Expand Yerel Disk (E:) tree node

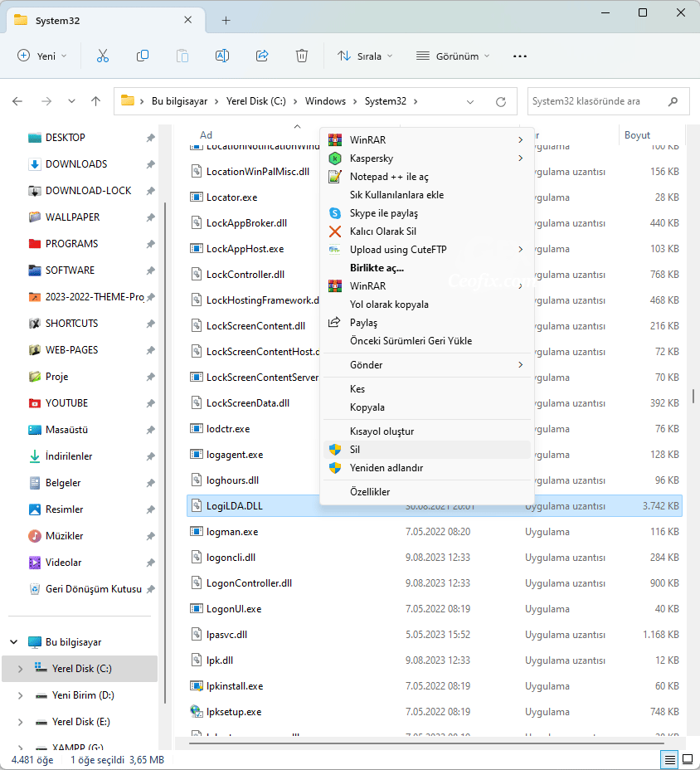pyautogui.click(x=20, y=722)
